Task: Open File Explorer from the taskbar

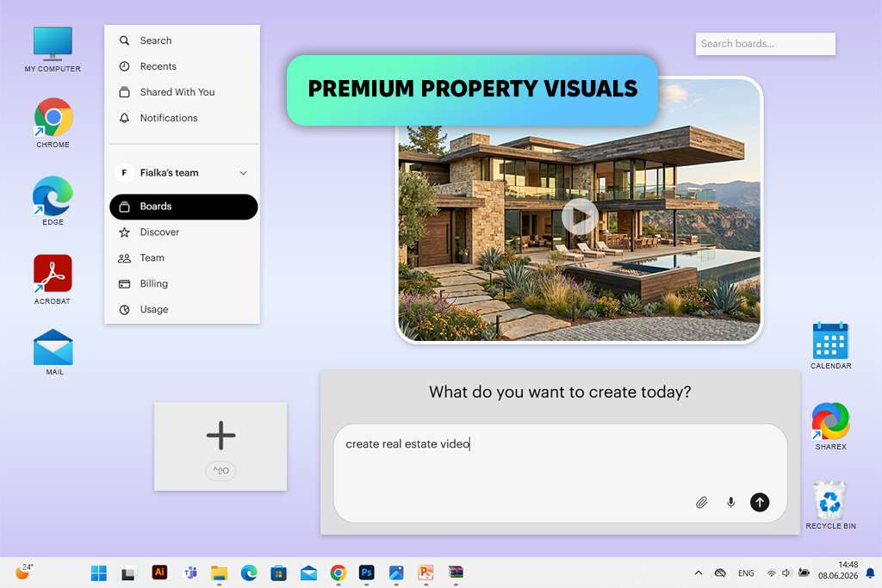Action: click(x=219, y=573)
